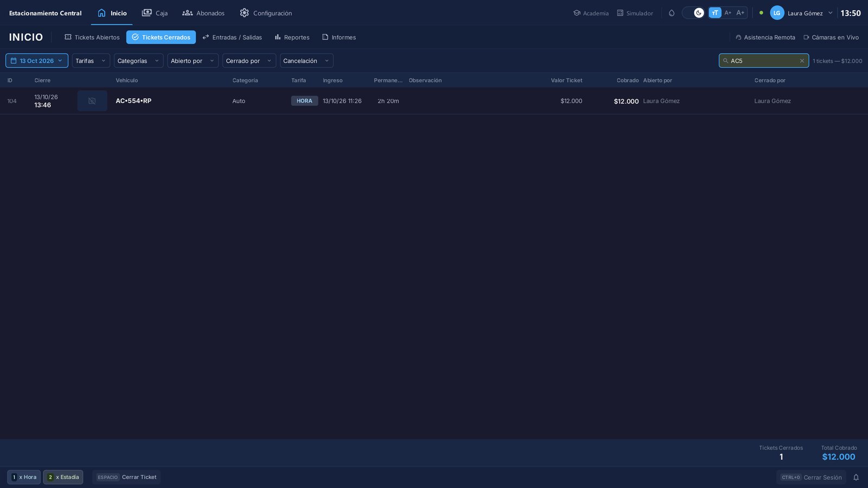
Task: Go to Abonados section
Action: [x=203, y=13]
